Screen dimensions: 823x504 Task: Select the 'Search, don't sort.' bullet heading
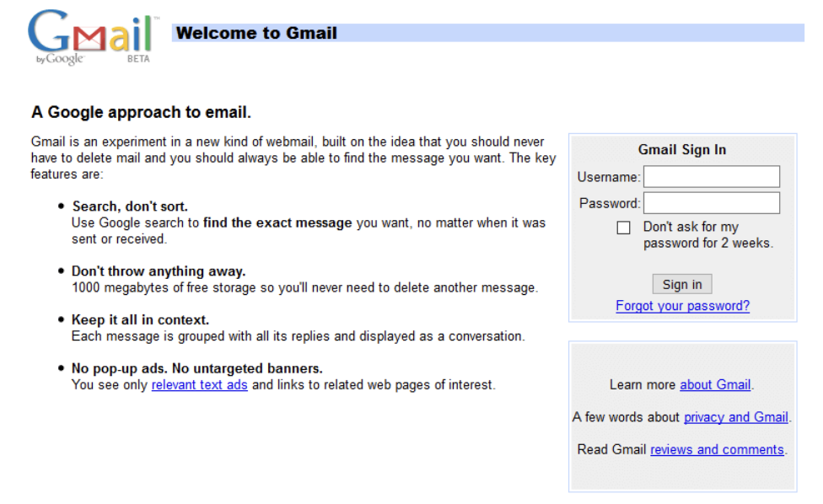tap(130, 206)
